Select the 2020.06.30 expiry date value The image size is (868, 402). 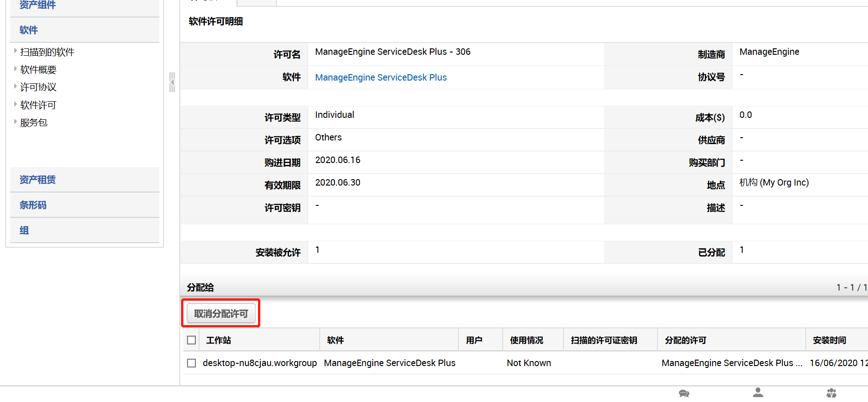[338, 182]
